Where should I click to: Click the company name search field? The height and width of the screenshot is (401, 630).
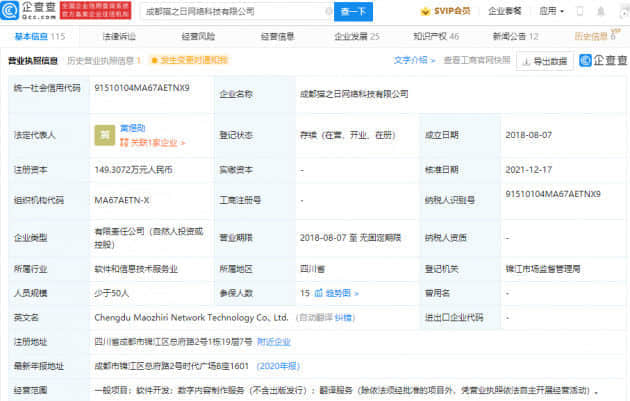235,12
